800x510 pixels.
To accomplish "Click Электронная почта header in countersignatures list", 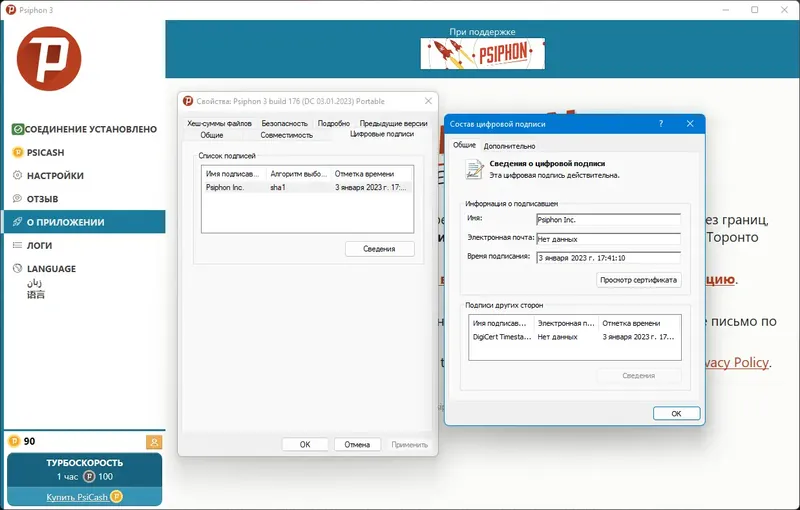I will click(x=566, y=323).
